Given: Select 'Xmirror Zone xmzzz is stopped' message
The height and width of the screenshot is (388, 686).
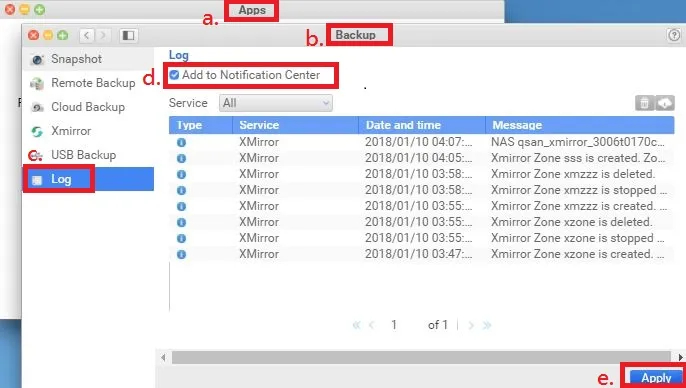Looking at the screenshot, I should pos(579,190).
